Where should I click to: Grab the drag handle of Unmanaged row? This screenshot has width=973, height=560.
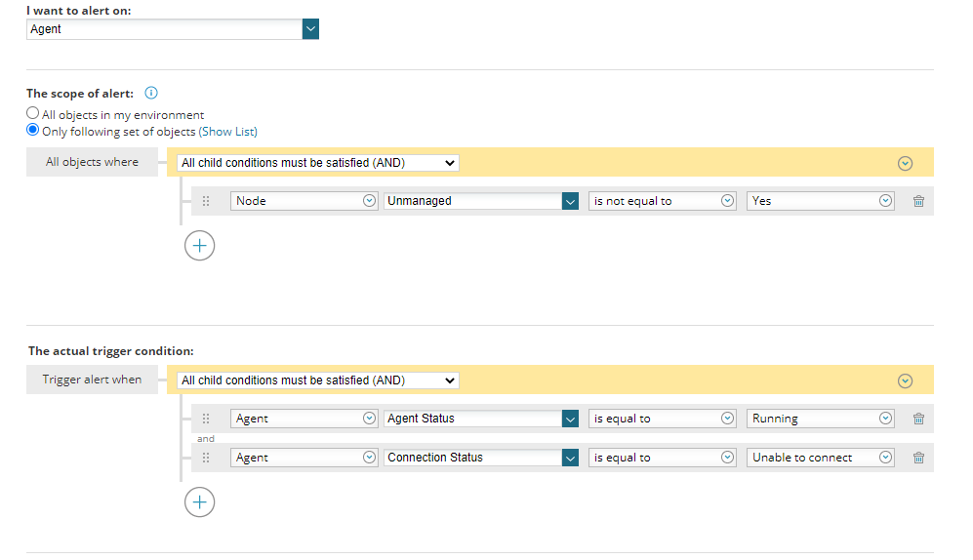click(x=206, y=201)
